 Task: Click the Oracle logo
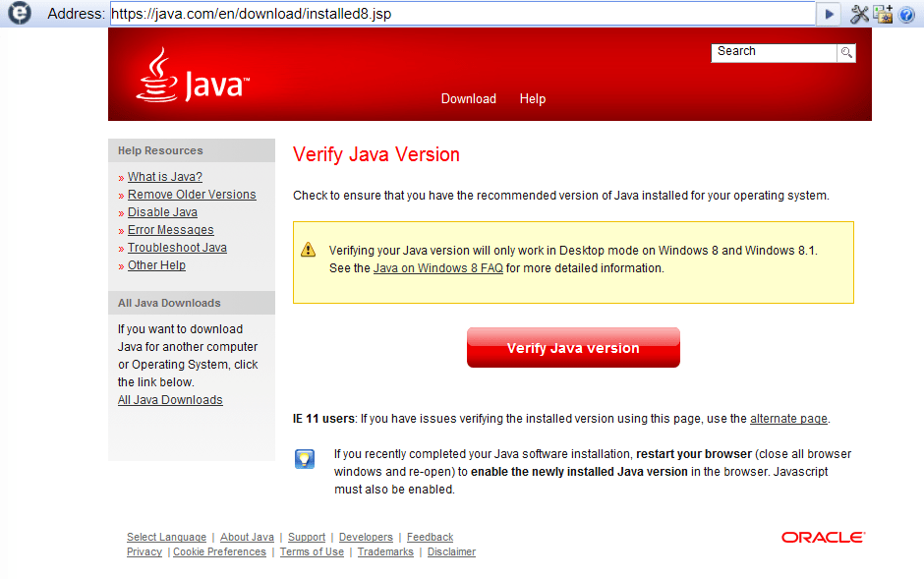823,537
